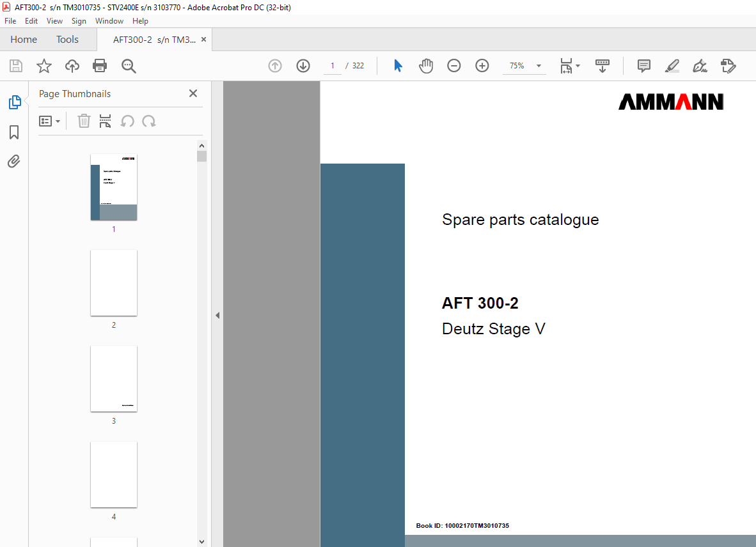This screenshot has width=756, height=547.
Task: Open the Attachments paperclip panel
Action: [14, 161]
